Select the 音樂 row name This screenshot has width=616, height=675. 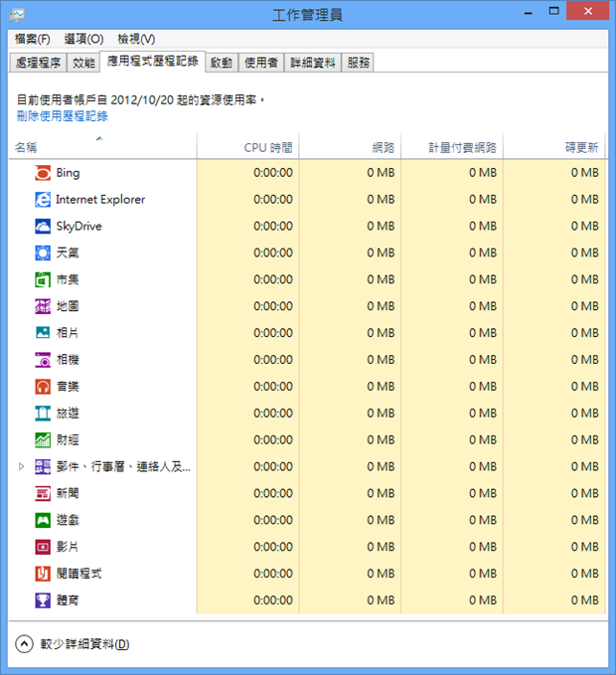click(x=68, y=386)
